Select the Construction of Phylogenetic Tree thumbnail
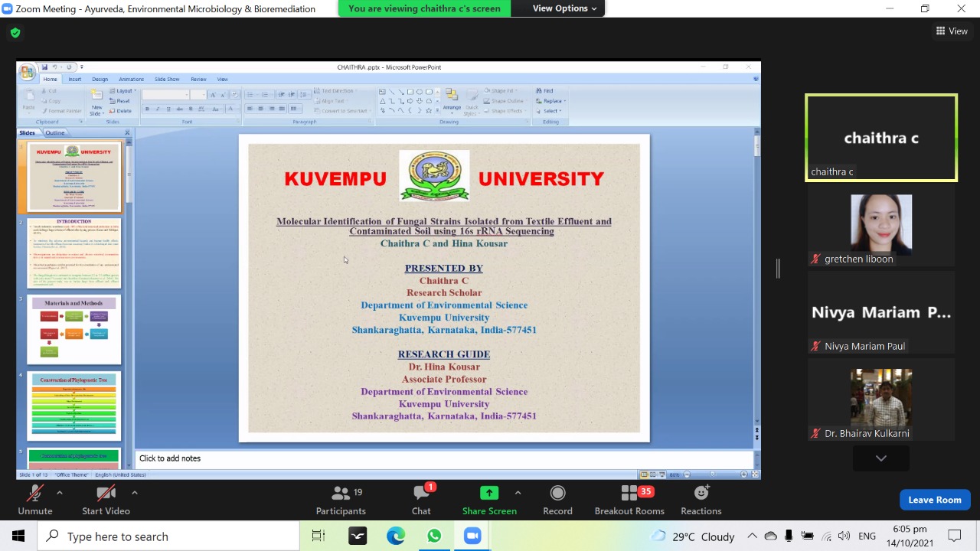Screen dimensions: 980x551 (74, 406)
